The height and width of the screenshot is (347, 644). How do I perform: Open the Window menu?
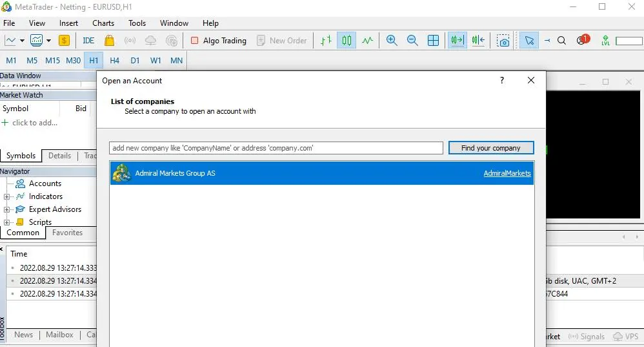click(x=174, y=23)
